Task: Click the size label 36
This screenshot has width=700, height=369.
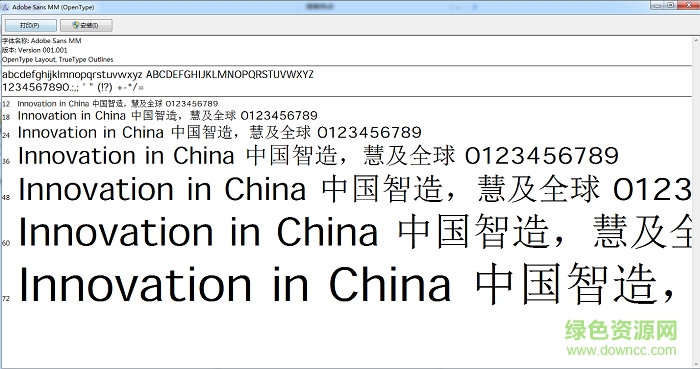Action: pos(6,162)
